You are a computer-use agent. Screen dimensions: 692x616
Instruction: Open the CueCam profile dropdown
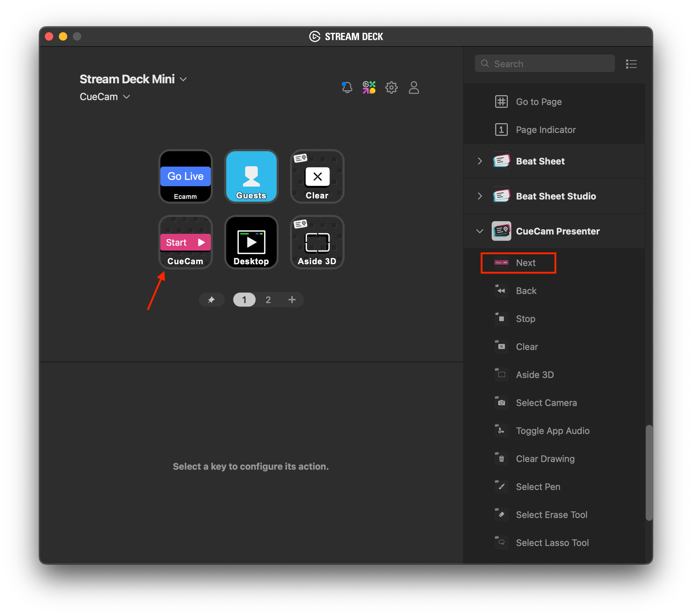[x=105, y=97]
